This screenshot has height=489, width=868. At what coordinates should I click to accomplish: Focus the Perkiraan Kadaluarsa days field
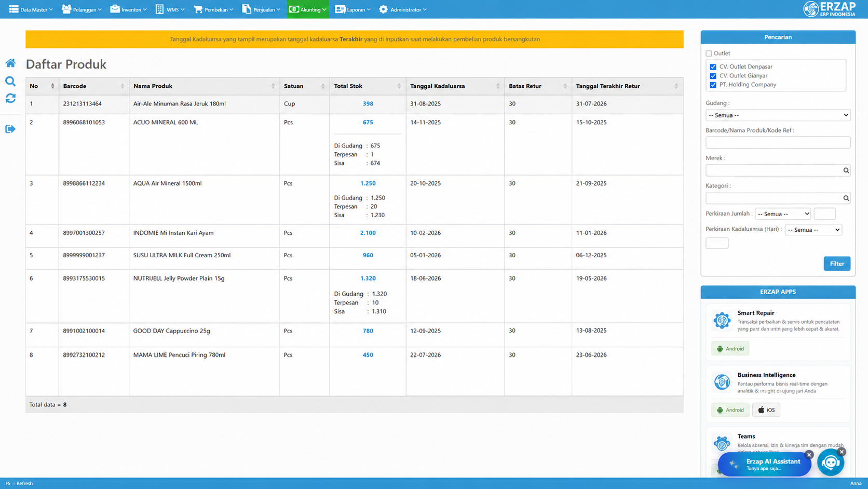(717, 243)
